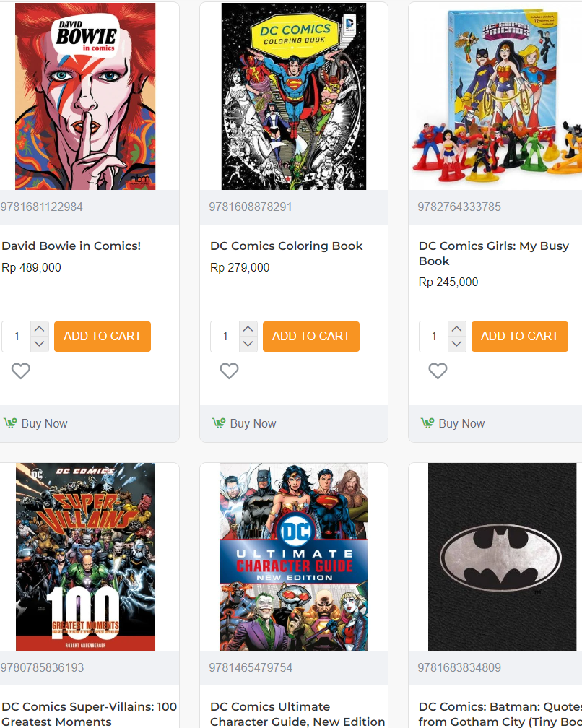Click heart icon under DC Comics Coloring Book
This screenshot has width=582, height=728.
229,371
